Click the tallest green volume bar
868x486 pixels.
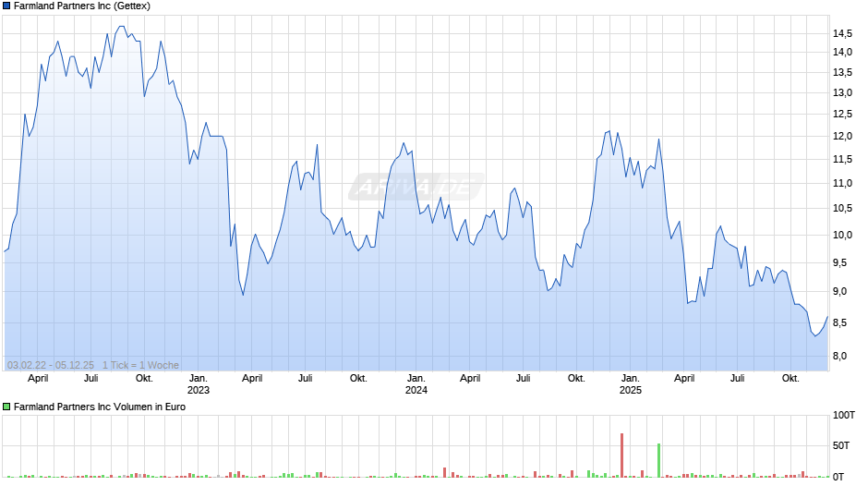(658, 460)
